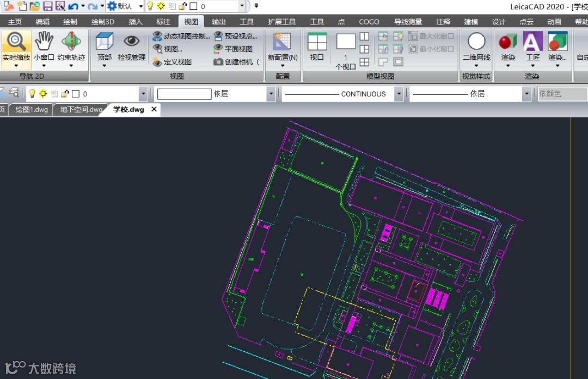This screenshot has height=379, width=588.
Task: Switch to 地下空间.dwg document tab
Action: (81, 109)
